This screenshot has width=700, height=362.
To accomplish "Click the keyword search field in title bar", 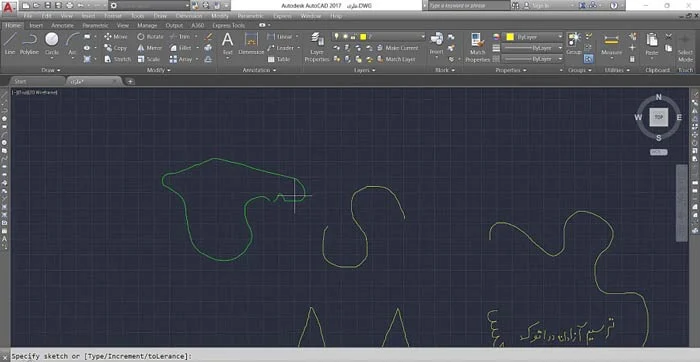I will coord(469,6).
